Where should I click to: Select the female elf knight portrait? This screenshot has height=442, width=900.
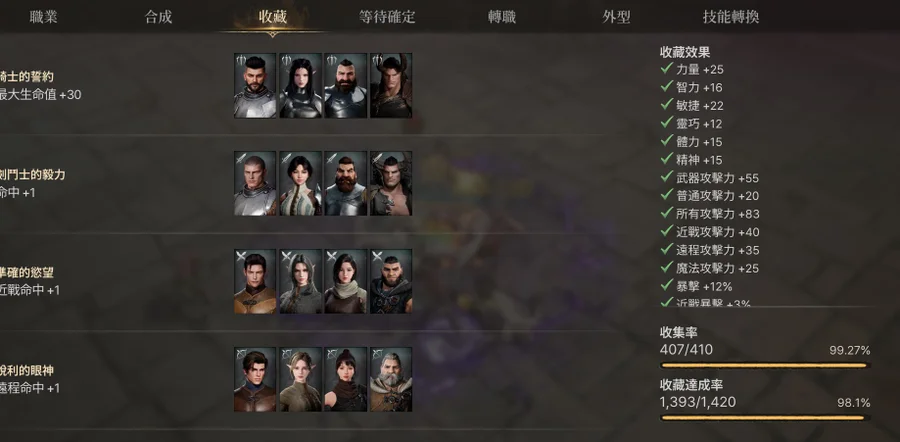point(300,86)
